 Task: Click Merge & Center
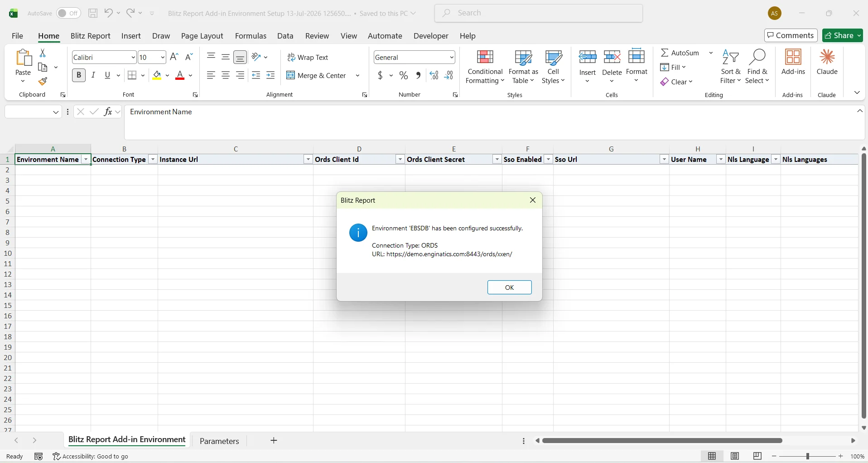(317, 75)
